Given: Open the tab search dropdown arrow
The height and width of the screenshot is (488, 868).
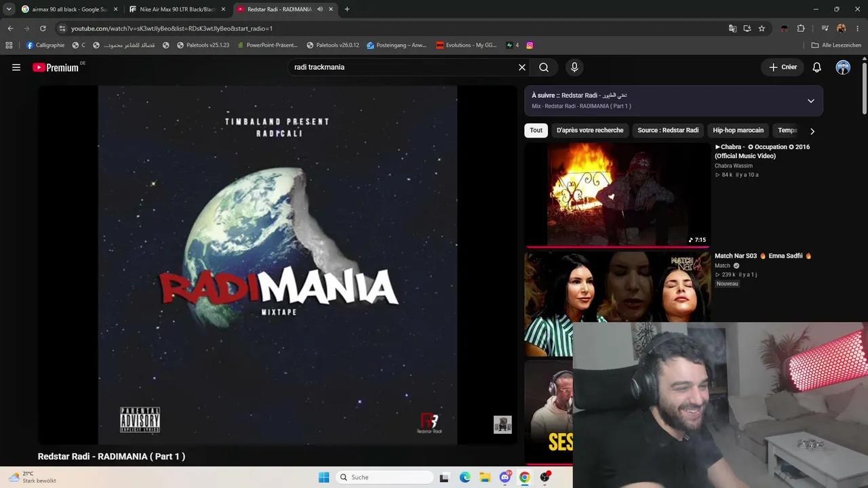Looking at the screenshot, I should [9, 9].
